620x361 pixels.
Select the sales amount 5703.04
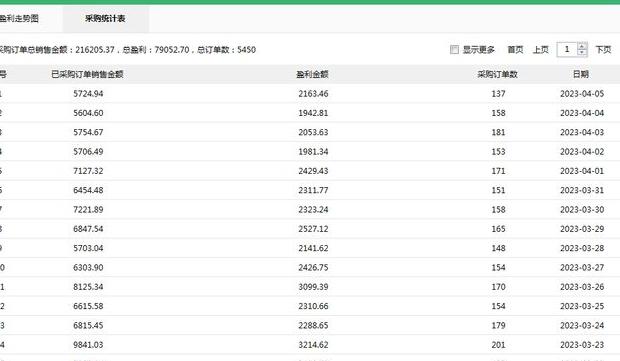[x=88, y=249]
